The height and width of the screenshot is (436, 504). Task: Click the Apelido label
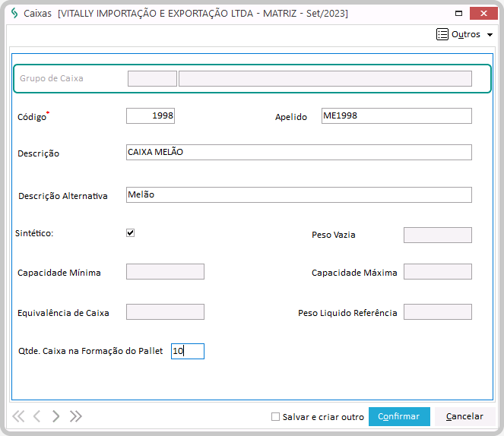pyautogui.click(x=291, y=117)
